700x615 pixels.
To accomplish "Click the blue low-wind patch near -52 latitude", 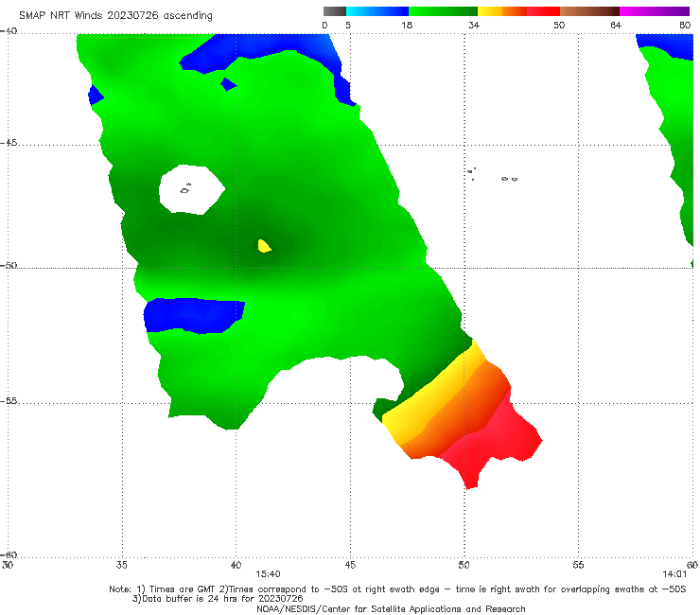I will (194, 315).
